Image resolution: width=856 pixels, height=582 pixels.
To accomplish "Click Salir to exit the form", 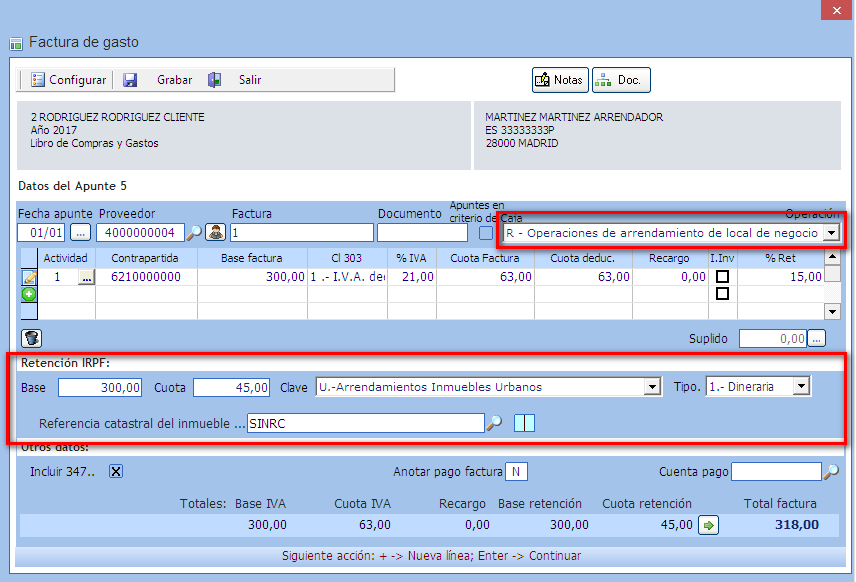I will tap(250, 80).
